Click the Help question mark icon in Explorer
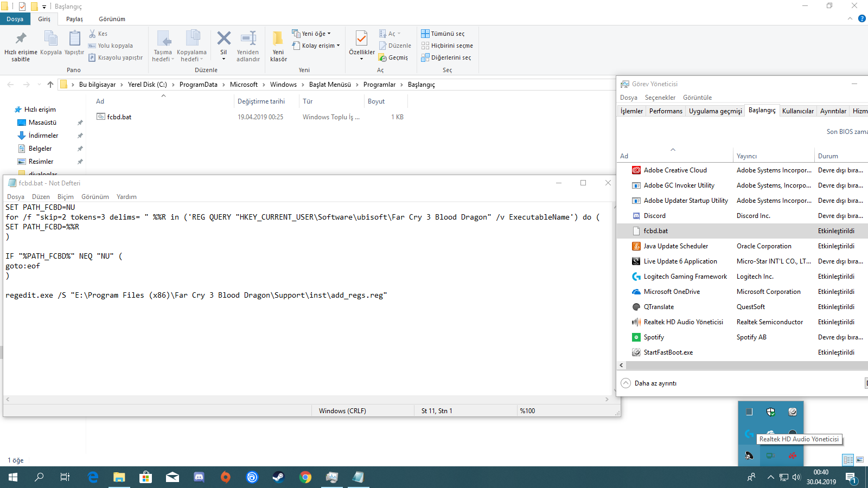Screen dimensions: 868x488 point(862,18)
